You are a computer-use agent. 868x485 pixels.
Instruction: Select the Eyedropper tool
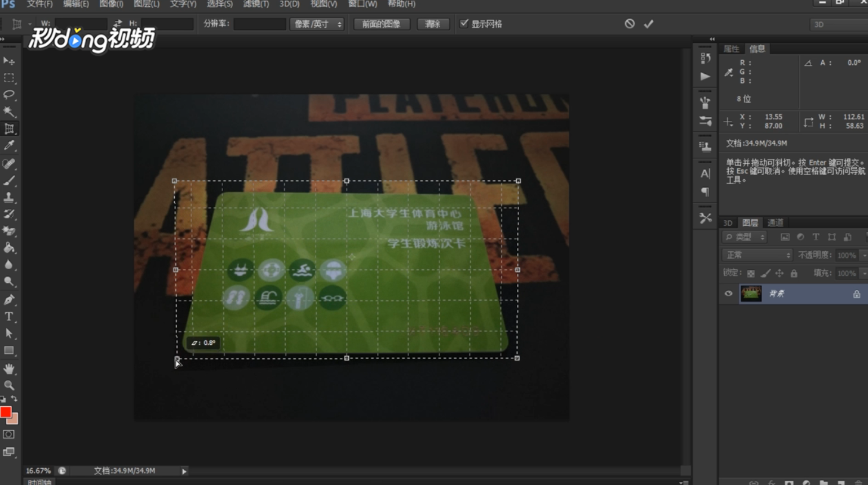(9, 146)
